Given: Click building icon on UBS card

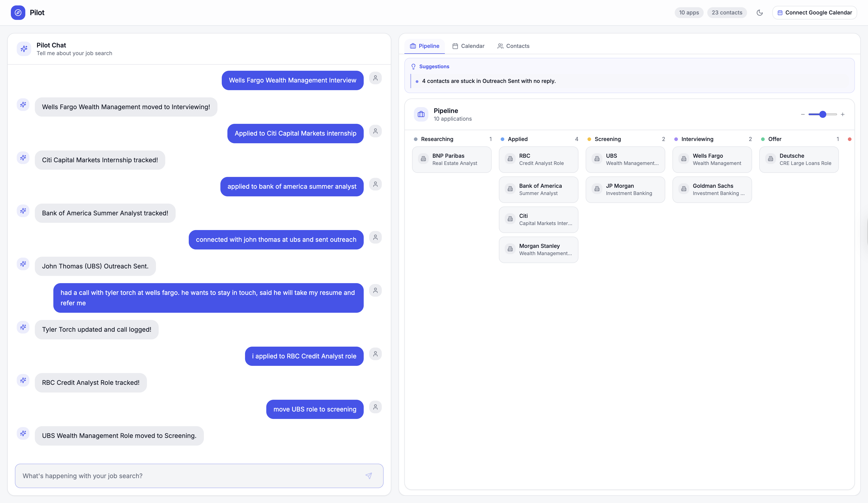Looking at the screenshot, I should [597, 159].
